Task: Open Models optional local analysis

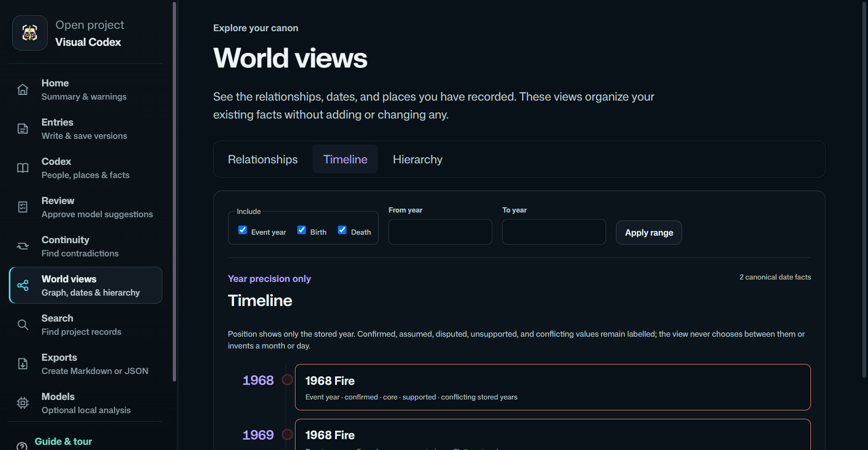Action: [x=85, y=403]
